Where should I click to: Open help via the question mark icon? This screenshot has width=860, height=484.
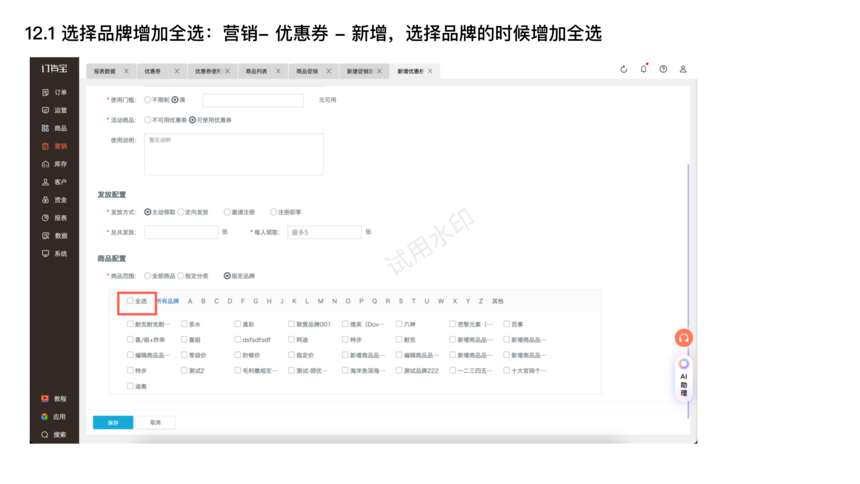(663, 69)
